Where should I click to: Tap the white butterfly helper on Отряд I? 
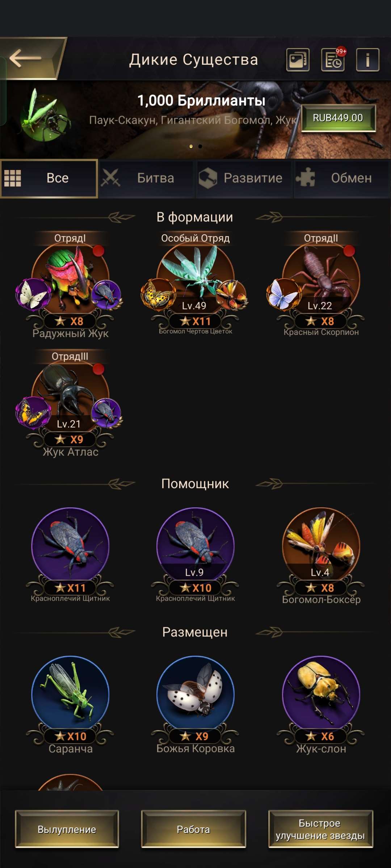(33, 295)
